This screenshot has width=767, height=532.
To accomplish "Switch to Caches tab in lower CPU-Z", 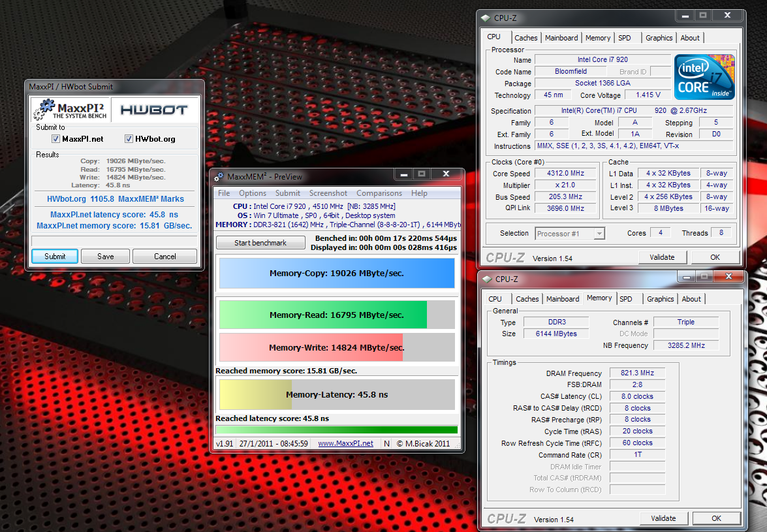I will click(527, 299).
